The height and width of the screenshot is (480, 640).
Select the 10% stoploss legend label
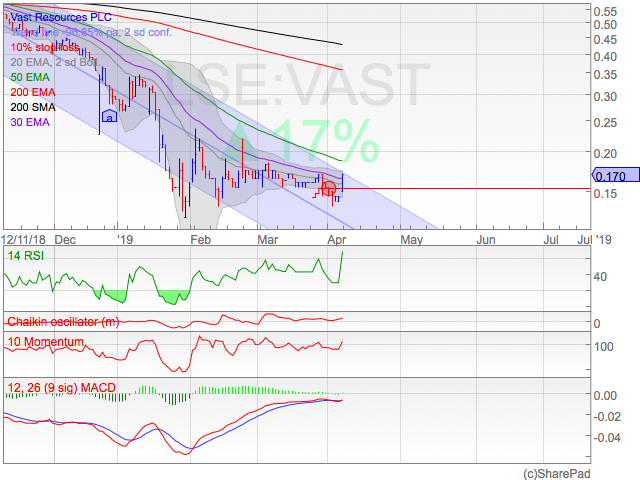[45, 47]
